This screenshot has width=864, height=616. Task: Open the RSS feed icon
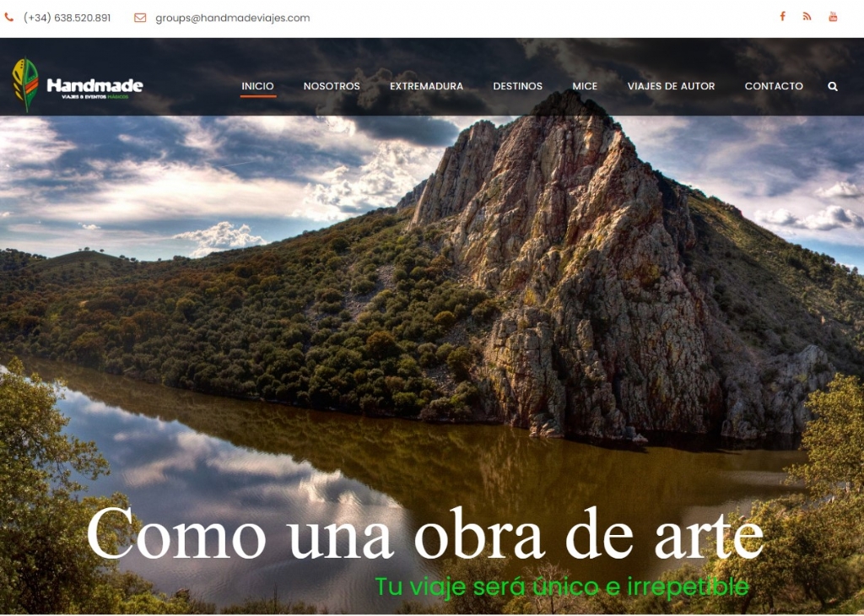click(x=807, y=17)
